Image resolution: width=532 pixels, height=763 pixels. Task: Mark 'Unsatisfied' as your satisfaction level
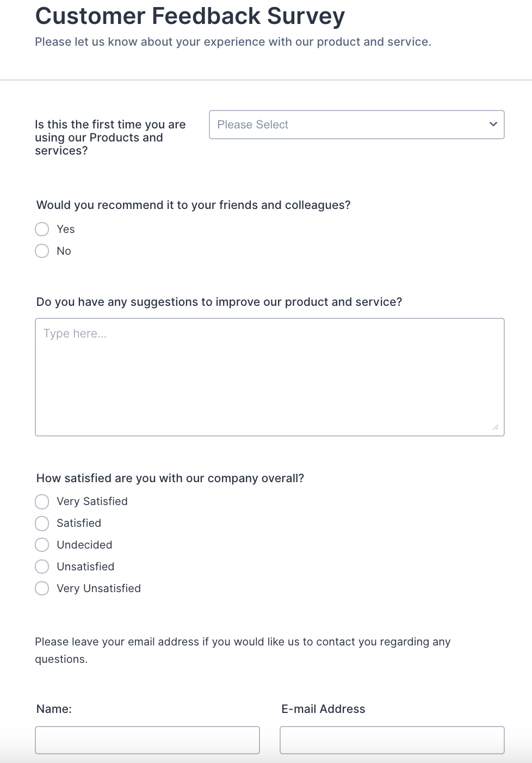(42, 567)
